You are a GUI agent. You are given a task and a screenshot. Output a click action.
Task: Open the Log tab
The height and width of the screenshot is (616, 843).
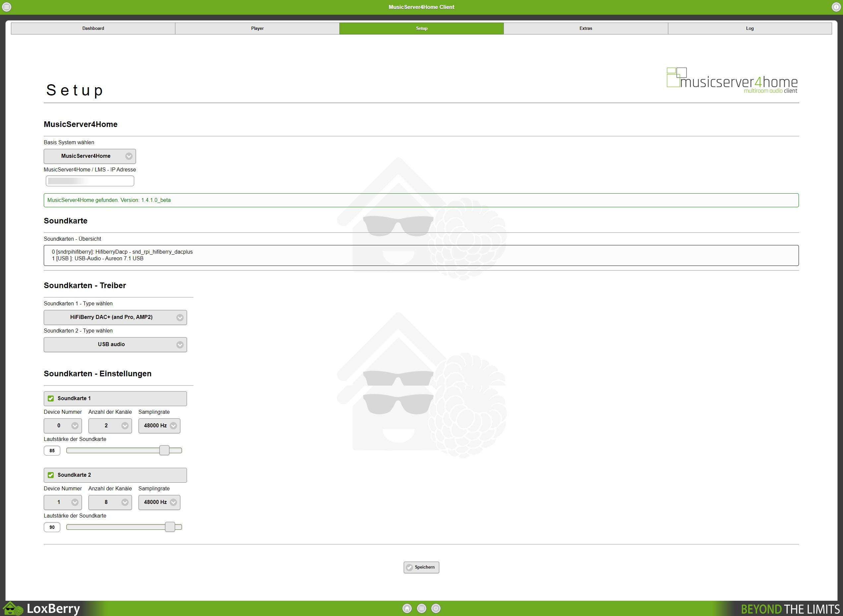[750, 28]
